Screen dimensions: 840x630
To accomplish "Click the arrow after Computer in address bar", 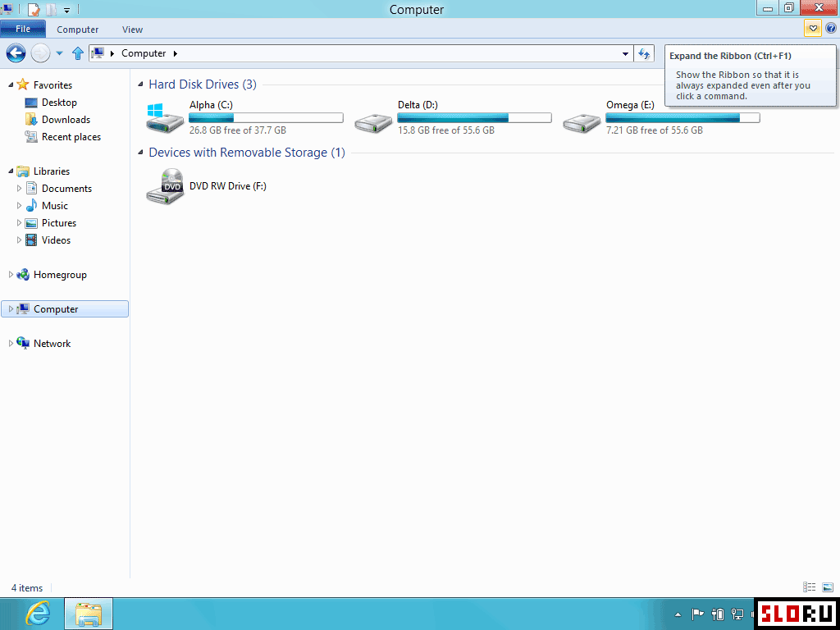I will pos(176,53).
